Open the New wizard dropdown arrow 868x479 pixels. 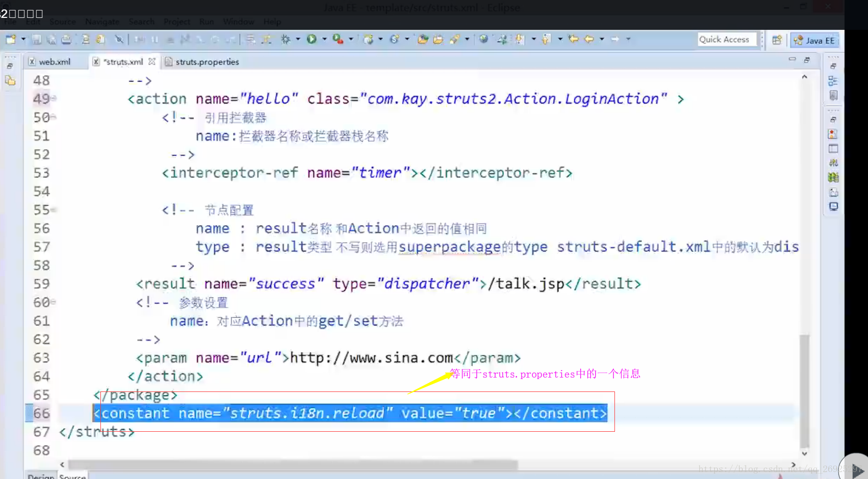coord(23,39)
